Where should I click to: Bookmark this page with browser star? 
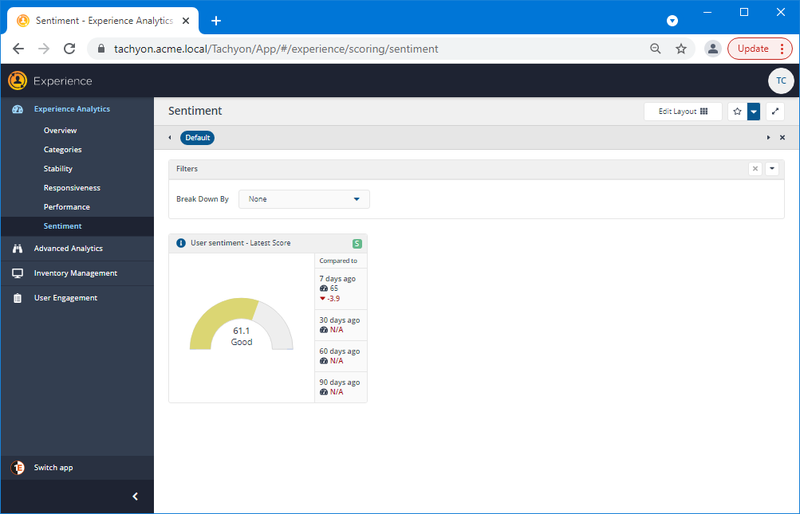point(681,48)
